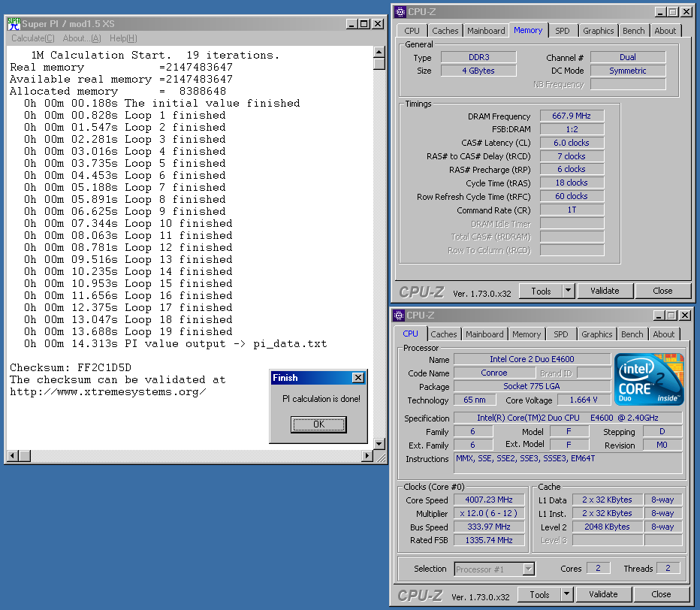Expand Tools dropdown arrow in the Memory window
This screenshot has width=700, height=610.
(569, 291)
